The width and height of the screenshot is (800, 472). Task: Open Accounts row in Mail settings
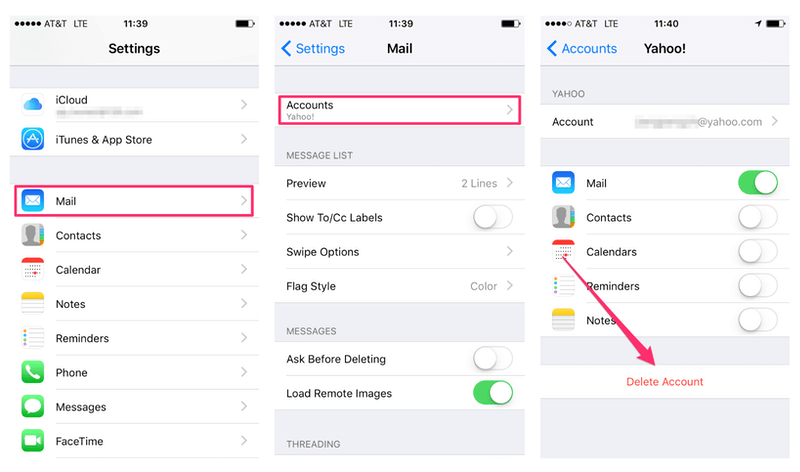tap(399, 110)
